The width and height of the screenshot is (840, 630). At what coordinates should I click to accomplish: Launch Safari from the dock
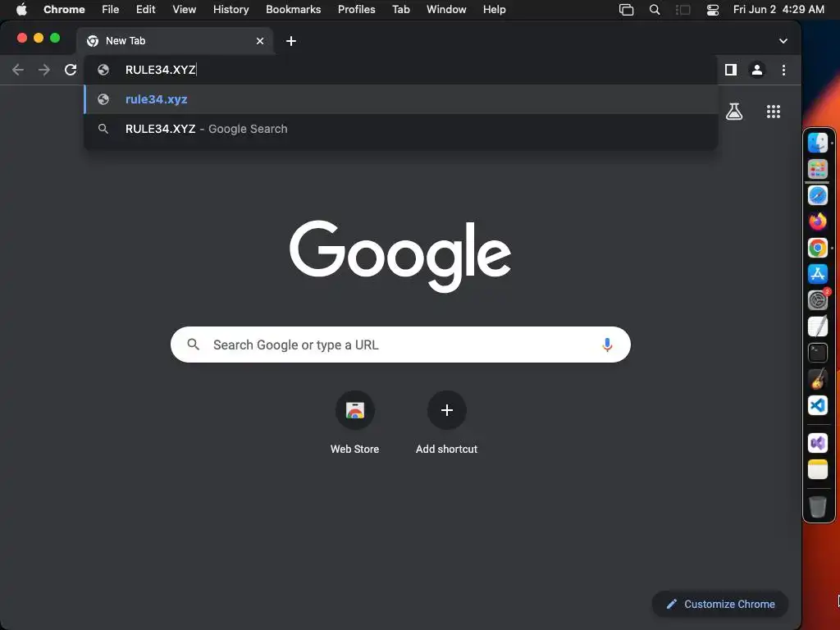click(x=818, y=195)
